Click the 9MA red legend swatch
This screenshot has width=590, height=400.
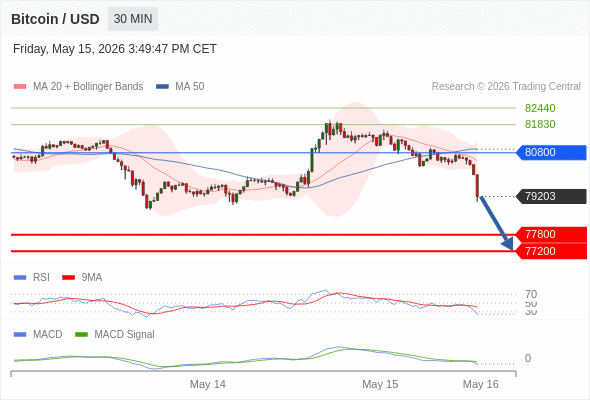(68, 278)
